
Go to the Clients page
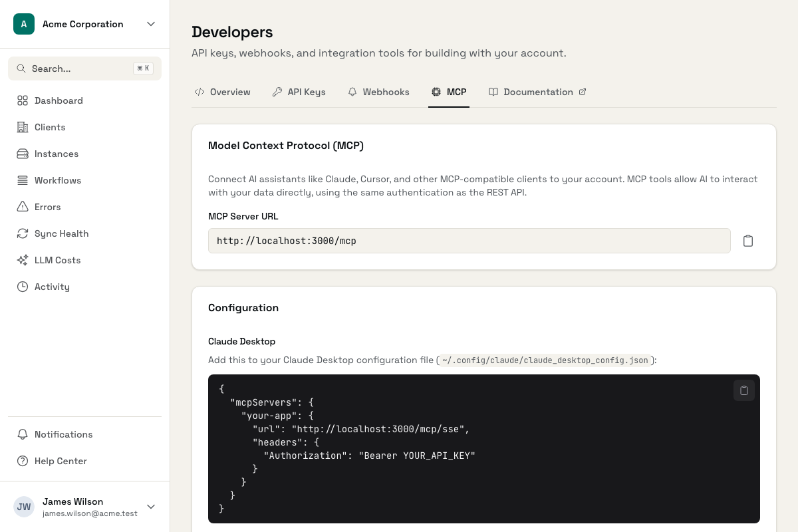pyautogui.click(x=50, y=127)
